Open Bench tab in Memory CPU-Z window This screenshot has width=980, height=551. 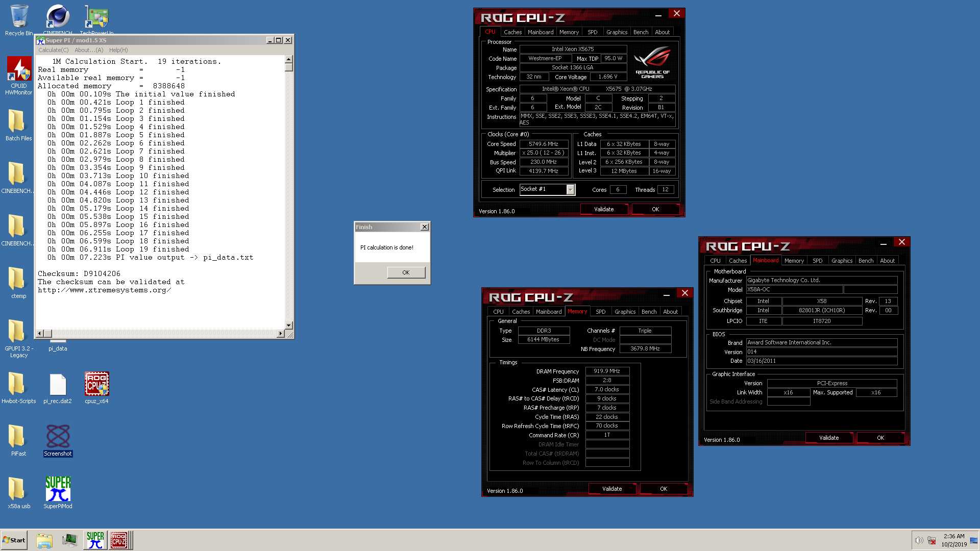[x=649, y=312]
